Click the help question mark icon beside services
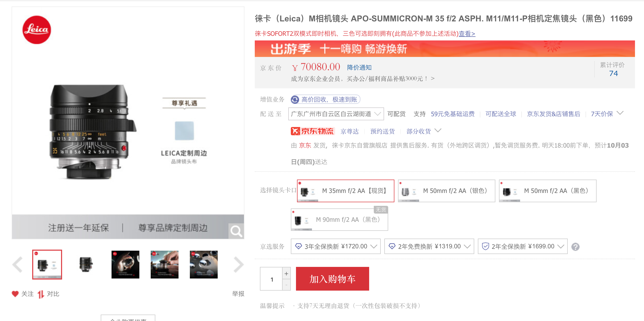The height and width of the screenshot is (321, 644). 575,247
